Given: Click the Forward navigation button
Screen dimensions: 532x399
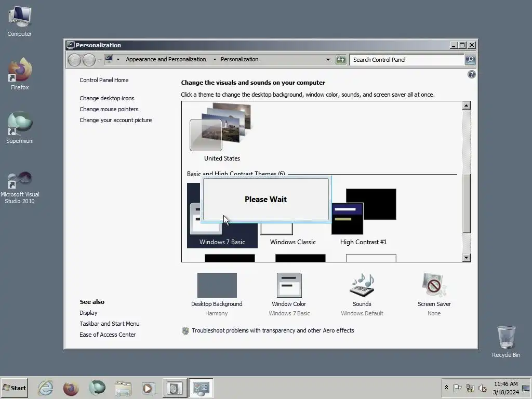Looking at the screenshot, I should 89,60.
